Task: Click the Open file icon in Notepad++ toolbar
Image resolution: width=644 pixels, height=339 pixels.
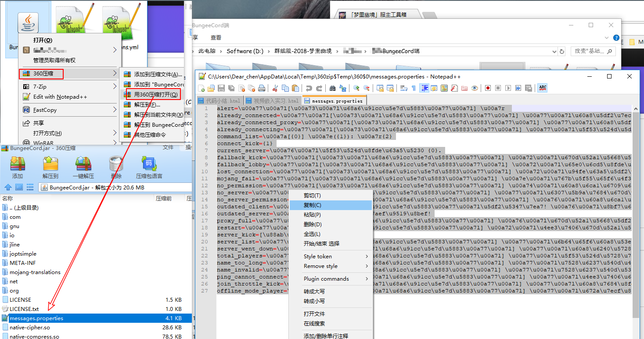Action: tap(211, 88)
